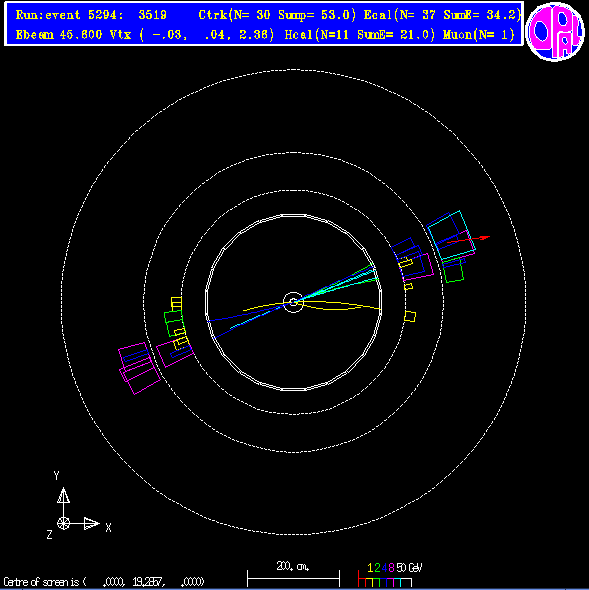Select the central vertex circle
Image resolution: width=589 pixels, height=590 pixels.
click(293, 302)
